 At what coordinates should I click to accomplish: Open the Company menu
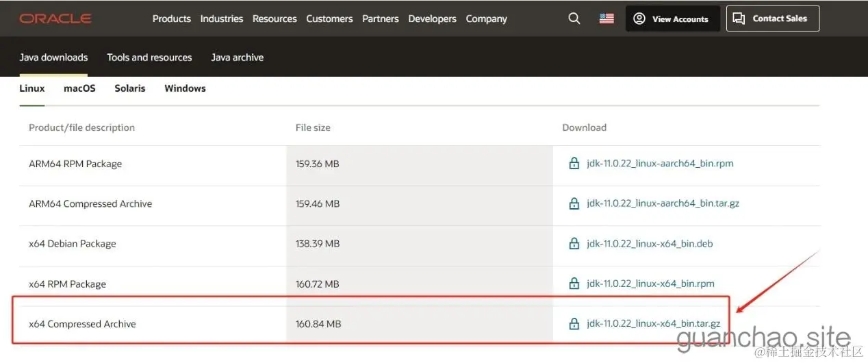pyautogui.click(x=487, y=18)
